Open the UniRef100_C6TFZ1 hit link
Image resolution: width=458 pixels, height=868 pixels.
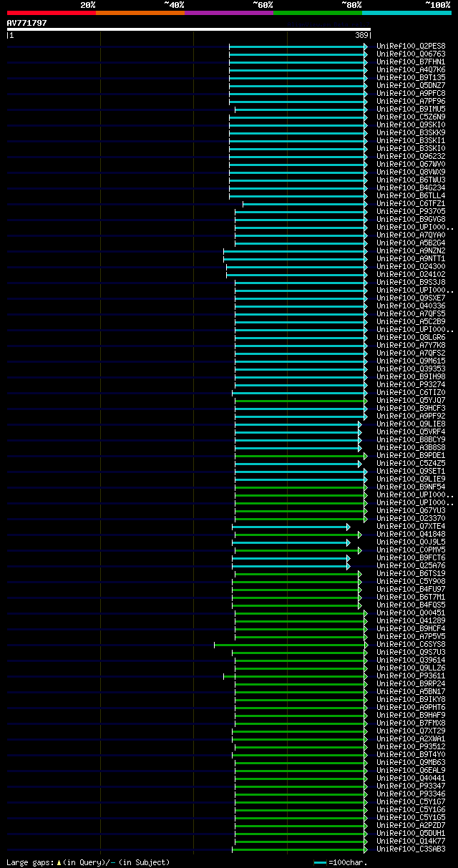click(x=411, y=204)
